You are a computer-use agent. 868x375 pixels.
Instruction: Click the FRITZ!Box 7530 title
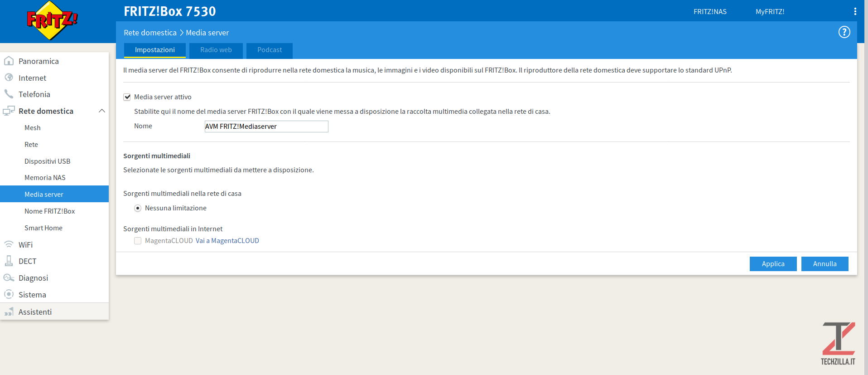170,11
